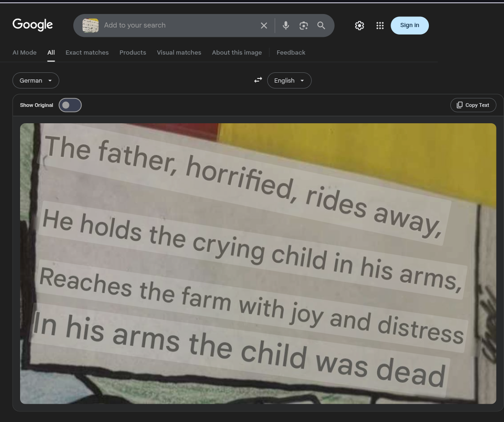Go to the Visual matches tab

pos(179,52)
